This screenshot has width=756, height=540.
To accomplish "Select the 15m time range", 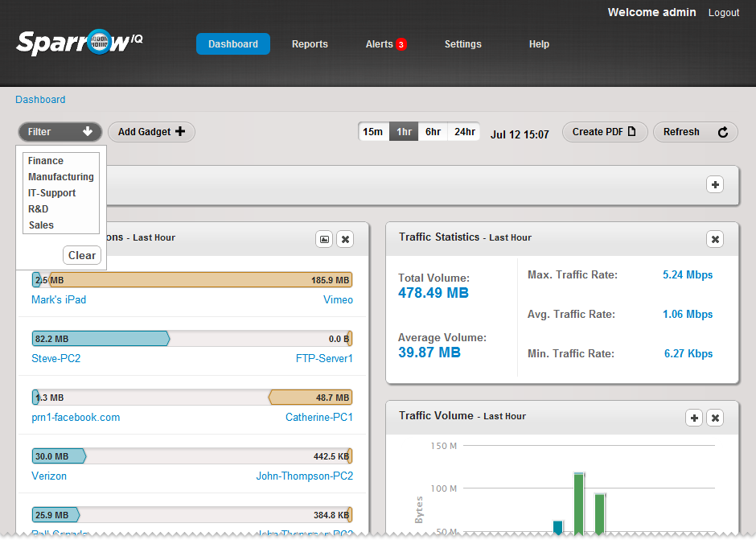I will pyautogui.click(x=373, y=132).
